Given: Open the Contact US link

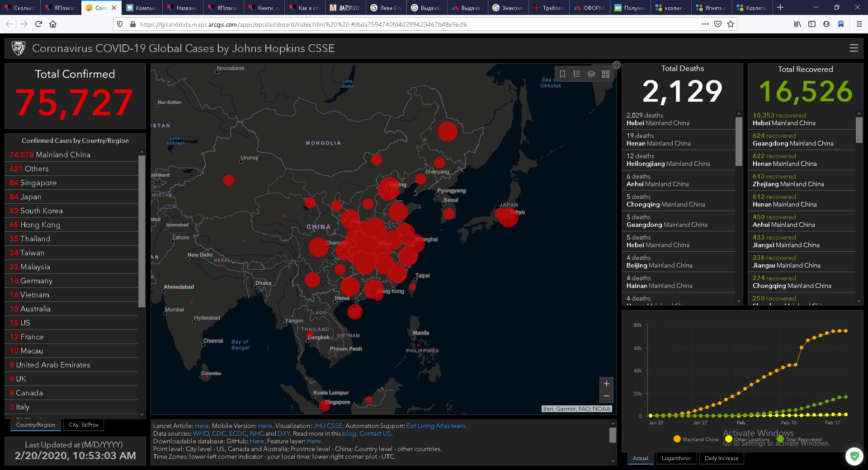Looking at the screenshot, I should click(x=375, y=433).
